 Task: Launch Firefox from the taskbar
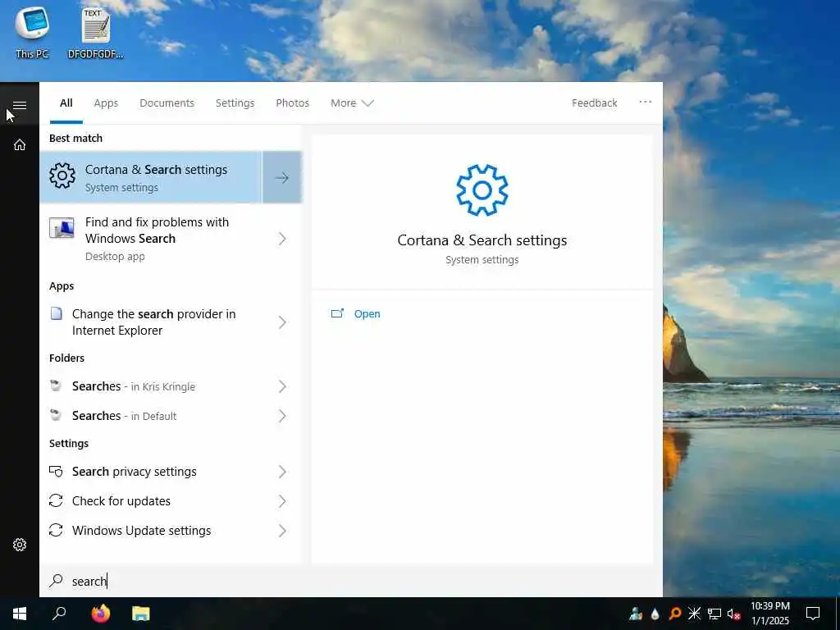101,614
